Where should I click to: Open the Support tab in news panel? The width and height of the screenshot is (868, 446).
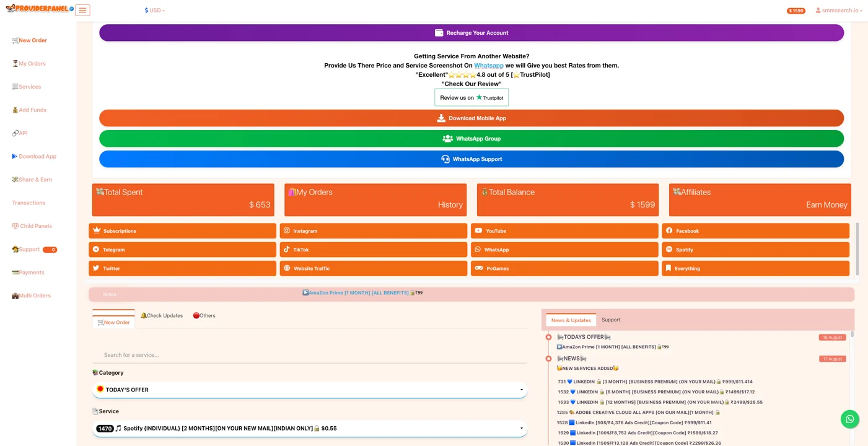coord(610,320)
